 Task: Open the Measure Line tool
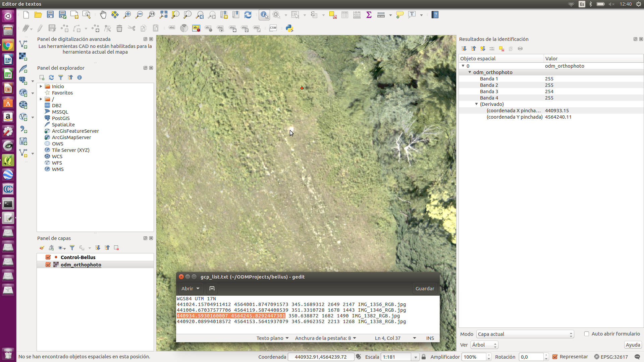(x=382, y=15)
